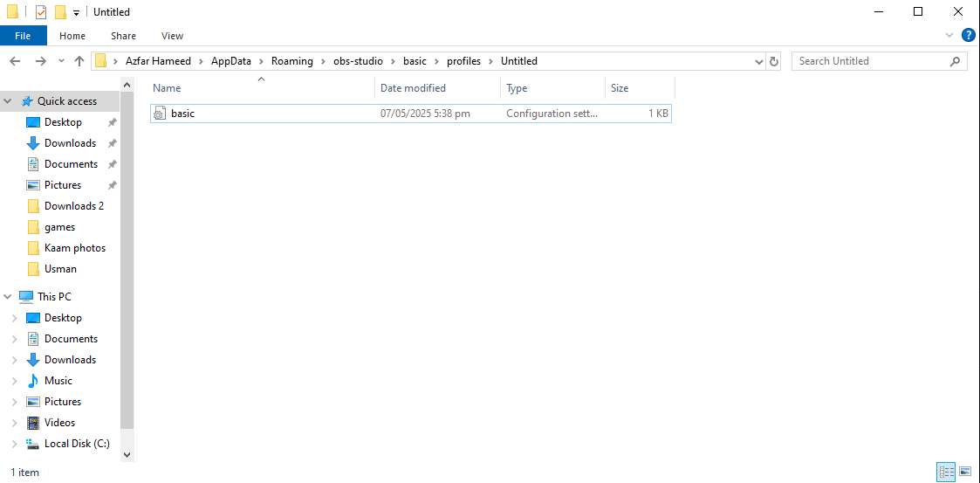Click the window's folder system icon
This screenshot has height=483, width=980.
pos(12,12)
